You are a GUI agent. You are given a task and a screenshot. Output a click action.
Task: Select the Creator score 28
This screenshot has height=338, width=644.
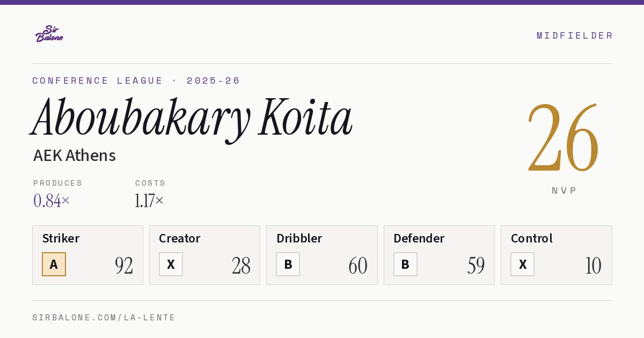tap(241, 266)
